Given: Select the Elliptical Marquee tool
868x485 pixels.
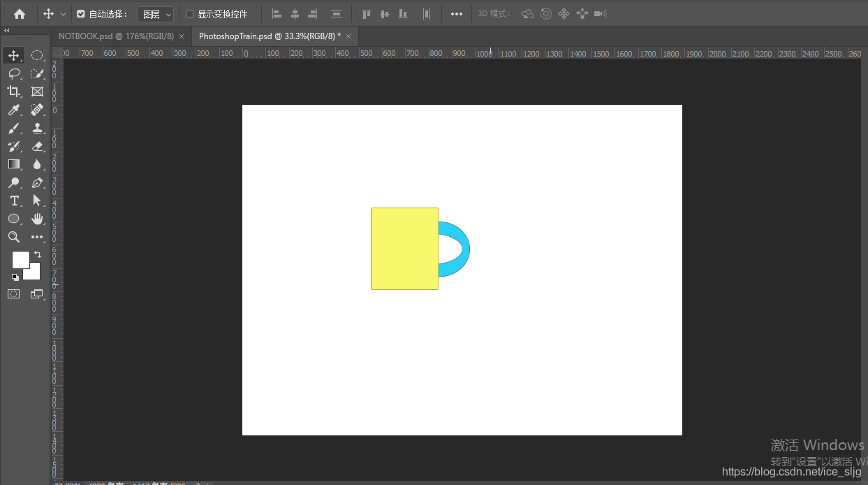Looking at the screenshot, I should pyautogui.click(x=38, y=56).
